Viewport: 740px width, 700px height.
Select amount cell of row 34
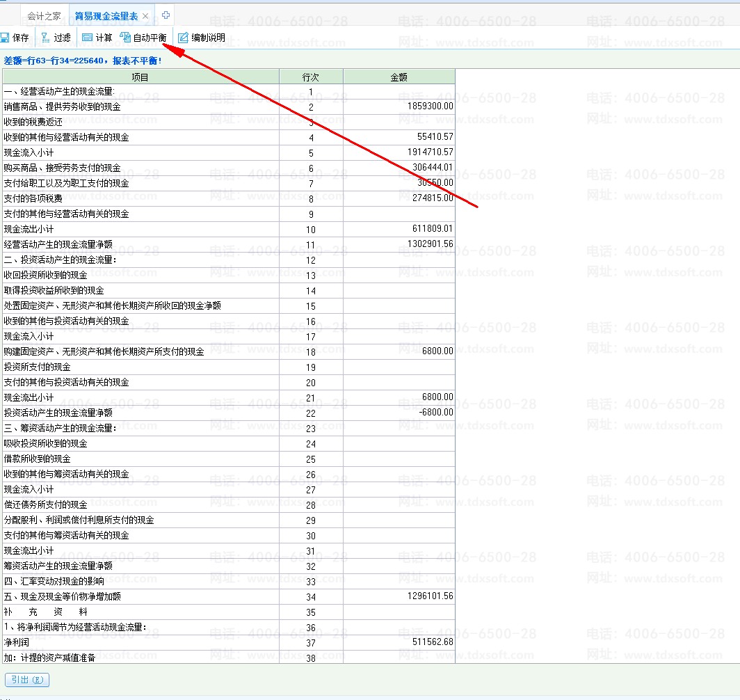click(399, 596)
